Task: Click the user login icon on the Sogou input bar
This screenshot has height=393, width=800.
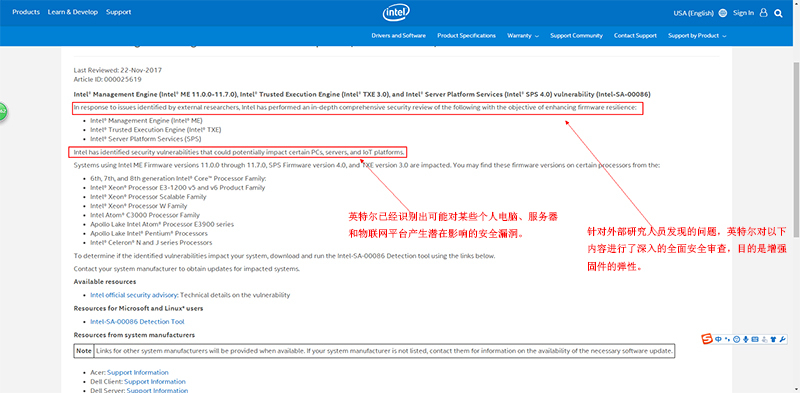Action: (764, 339)
